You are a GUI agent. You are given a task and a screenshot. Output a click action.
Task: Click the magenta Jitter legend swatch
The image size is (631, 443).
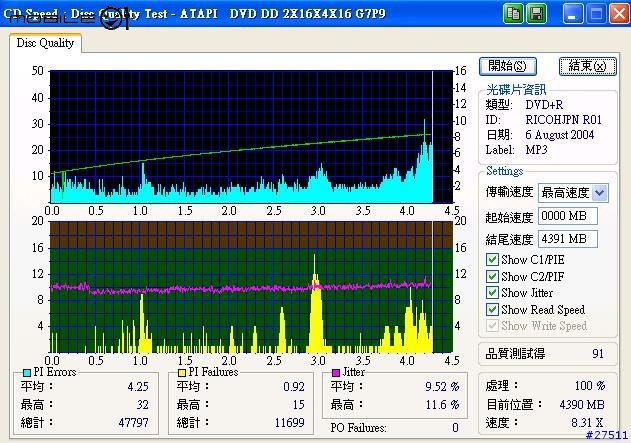click(336, 373)
